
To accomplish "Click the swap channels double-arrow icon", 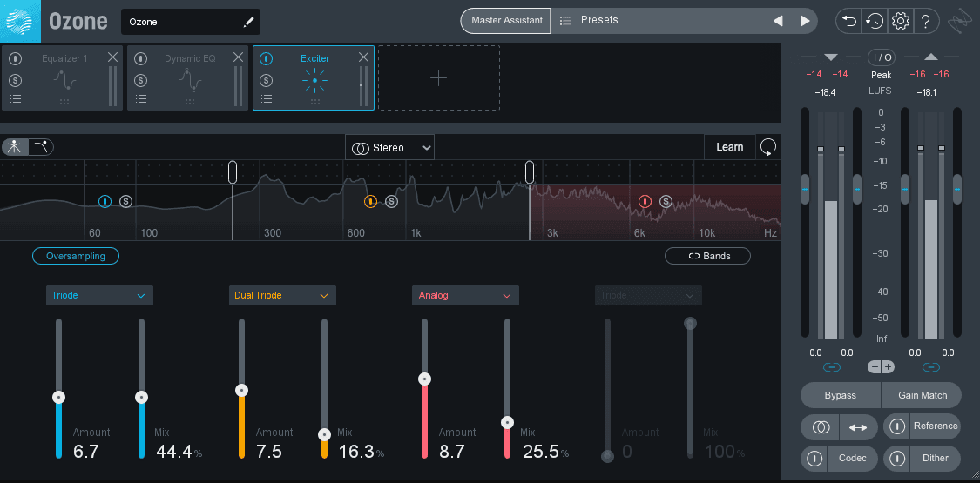I will (x=858, y=427).
